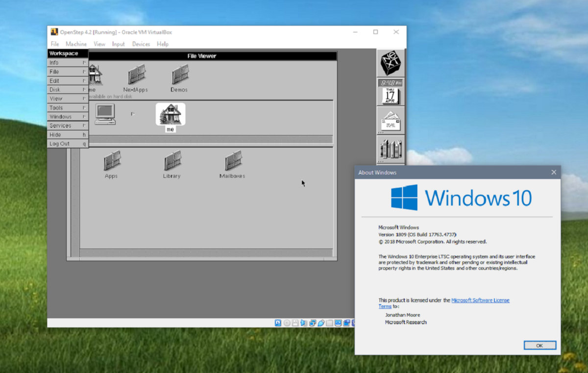The image size is (588, 373).
Task: Click the USB status icon in VirtualBox status bar
Action: coord(321,323)
